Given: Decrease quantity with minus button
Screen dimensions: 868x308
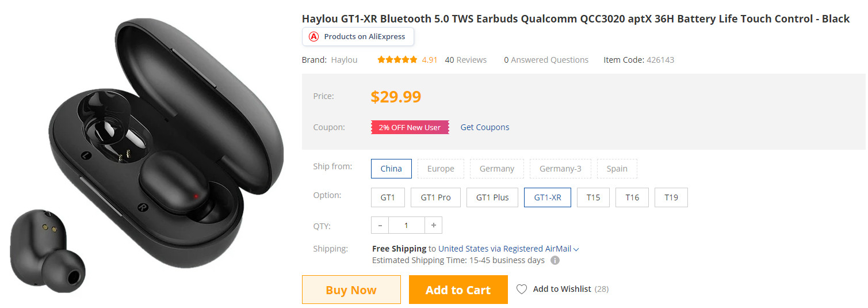Looking at the screenshot, I should [380, 225].
